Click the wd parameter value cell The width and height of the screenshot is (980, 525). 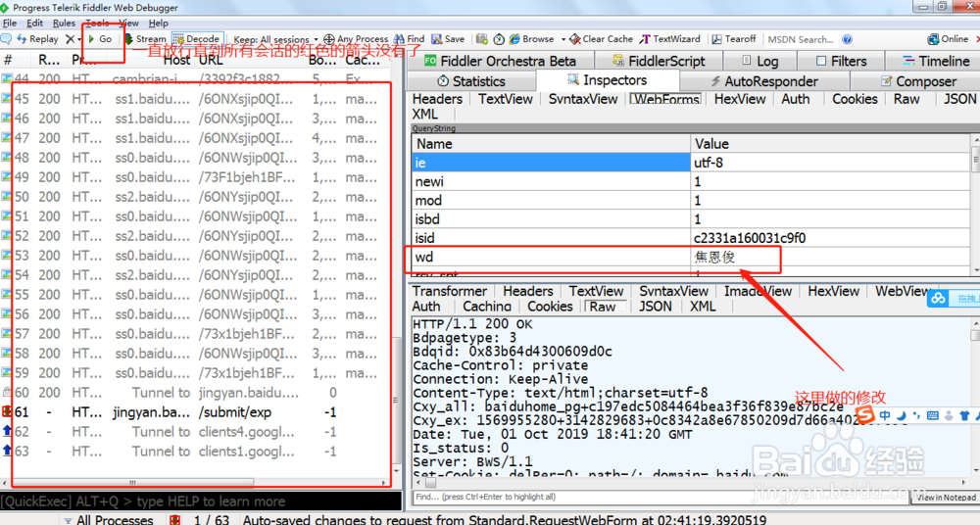point(830,257)
